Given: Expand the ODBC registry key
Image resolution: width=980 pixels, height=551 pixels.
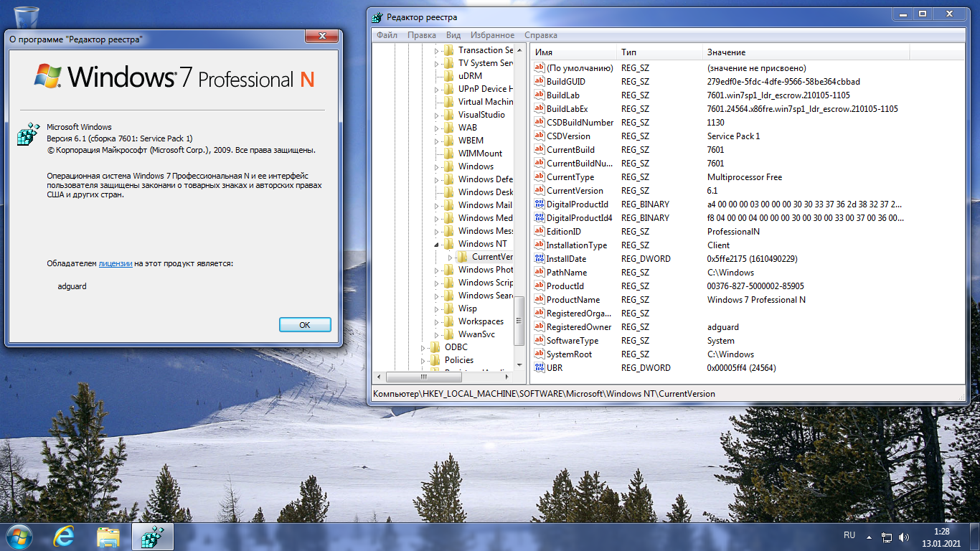Looking at the screenshot, I should pyautogui.click(x=423, y=347).
